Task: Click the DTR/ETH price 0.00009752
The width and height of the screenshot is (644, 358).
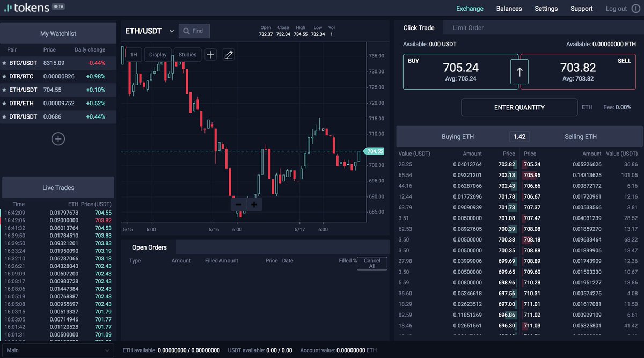Action: click(x=59, y=104)
